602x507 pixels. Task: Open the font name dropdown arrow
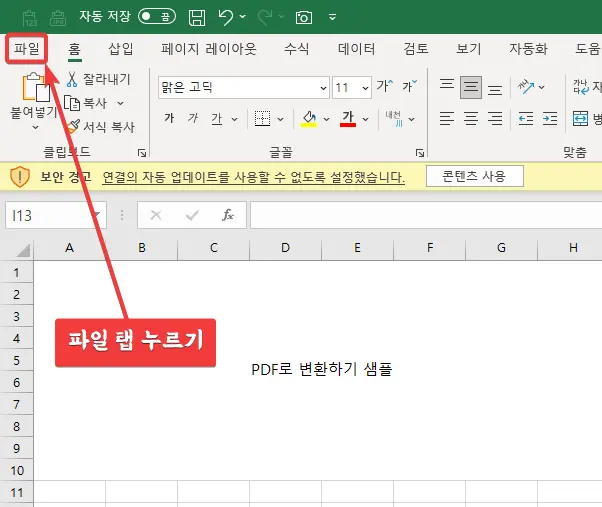point(323,88)
